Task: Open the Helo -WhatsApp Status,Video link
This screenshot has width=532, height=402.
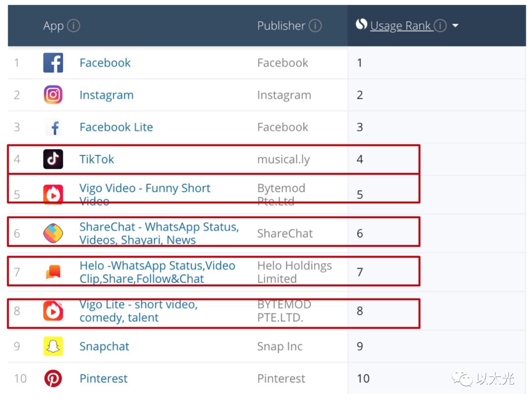Action: 158,272
